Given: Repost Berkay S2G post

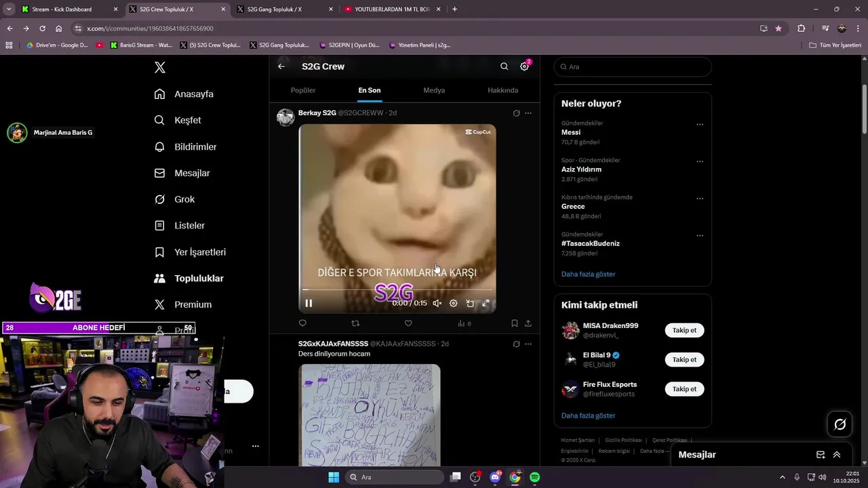Looking at the screenshot, I should [x=355, y=323].
